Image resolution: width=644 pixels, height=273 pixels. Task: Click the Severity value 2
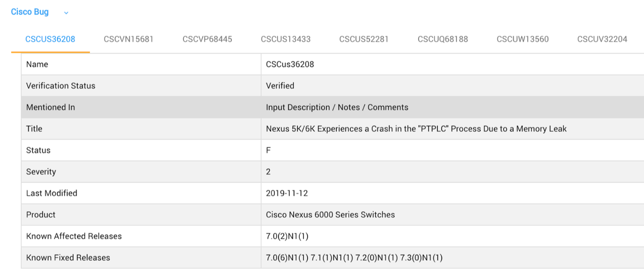[268, 172]
